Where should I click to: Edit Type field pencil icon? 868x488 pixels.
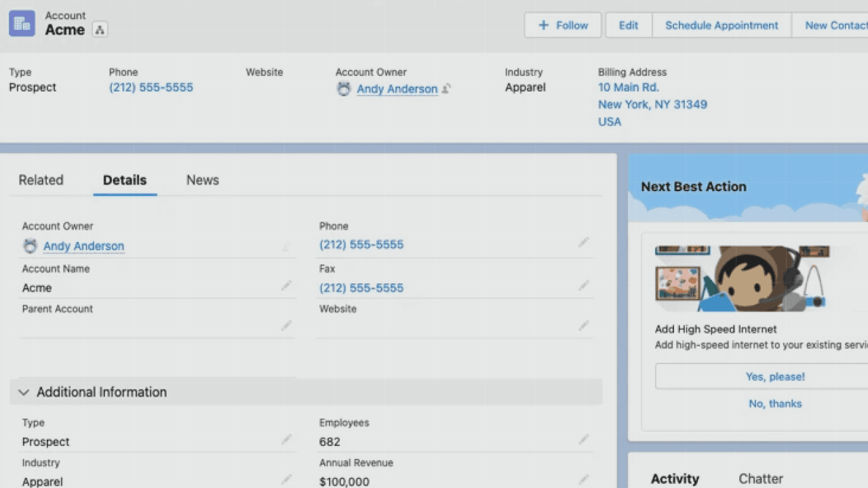pyautogui.click(x=286, y=440)
